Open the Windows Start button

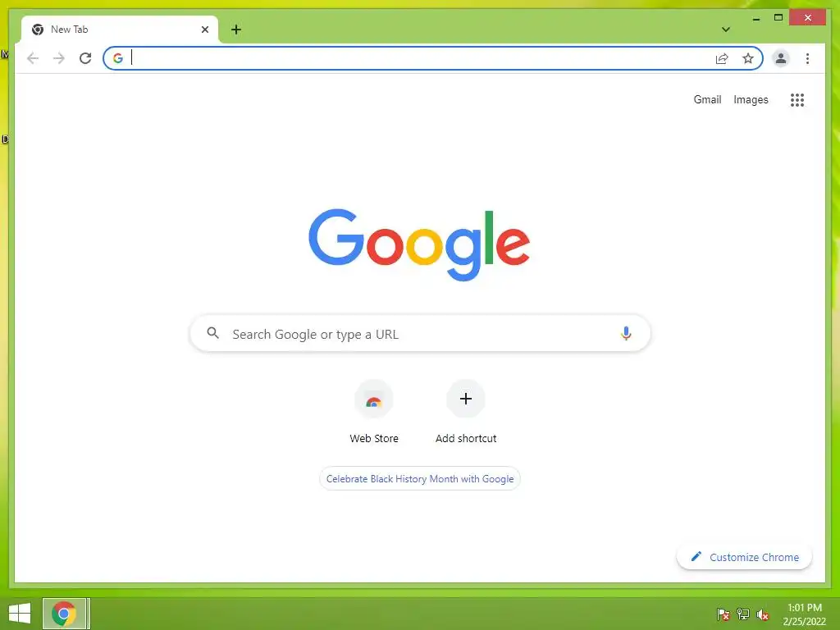(x=20, y=614)
